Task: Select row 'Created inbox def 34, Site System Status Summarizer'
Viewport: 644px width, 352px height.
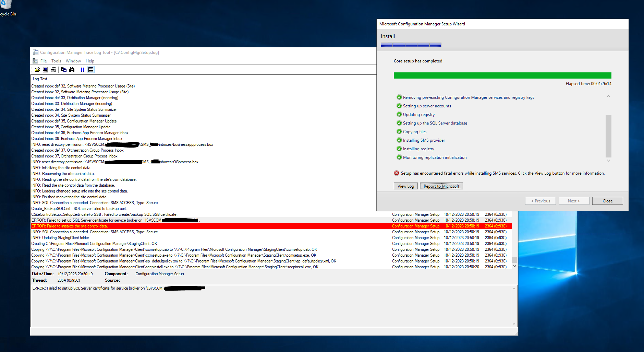Action: [204, 109]
